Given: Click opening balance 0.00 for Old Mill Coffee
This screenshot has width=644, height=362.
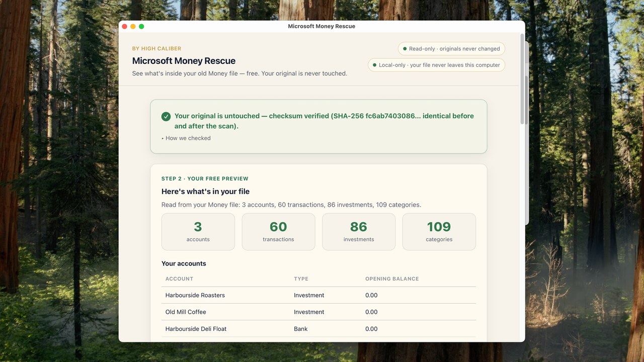Looking at the screenshot, I should pyautogui.click(x=371, y=312).
